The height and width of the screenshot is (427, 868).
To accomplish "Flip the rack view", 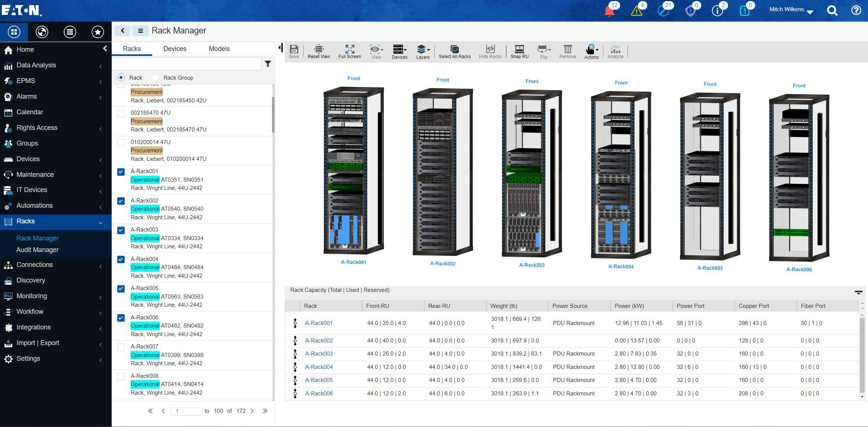I will click(543, 51).
